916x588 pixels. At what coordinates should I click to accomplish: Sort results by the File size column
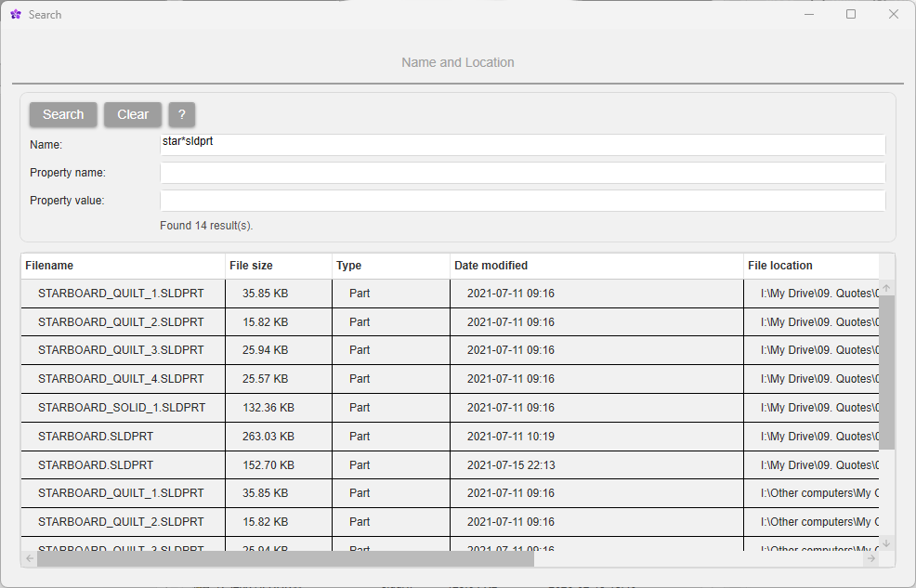click(x=276, y=266)
